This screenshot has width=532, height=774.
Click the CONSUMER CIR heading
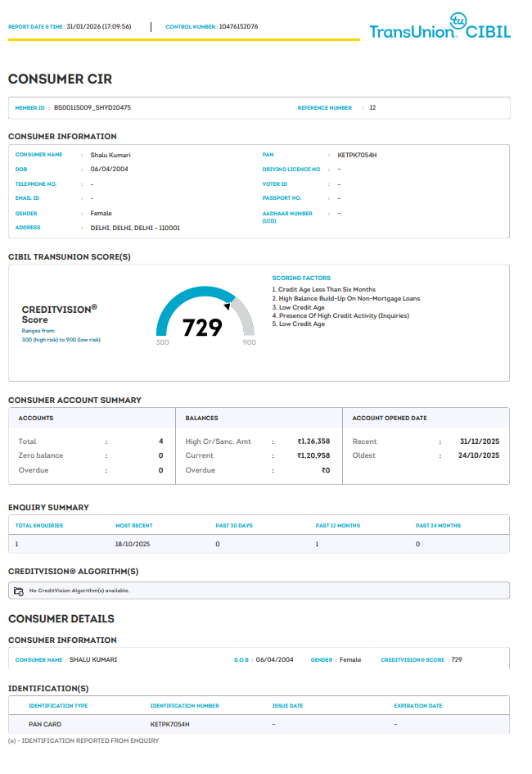(60, 79)
